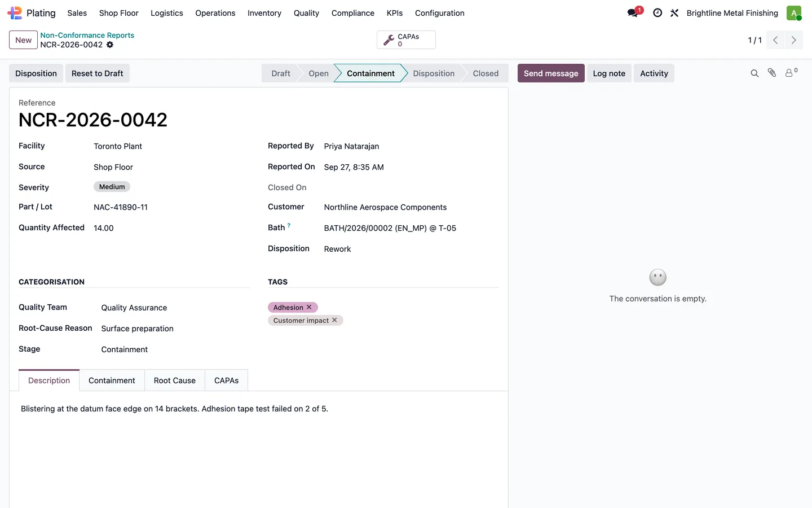Open the activities clock icon

click(657, 13)
